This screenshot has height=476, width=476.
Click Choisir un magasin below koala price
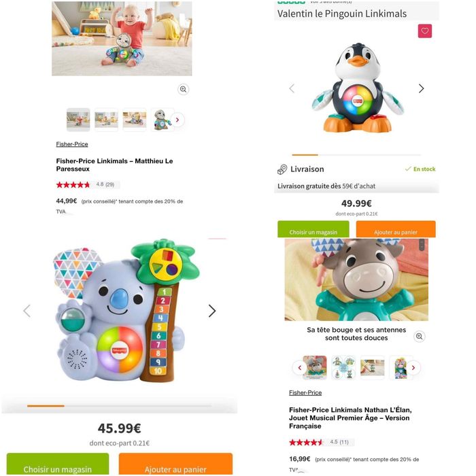[58, 464]
